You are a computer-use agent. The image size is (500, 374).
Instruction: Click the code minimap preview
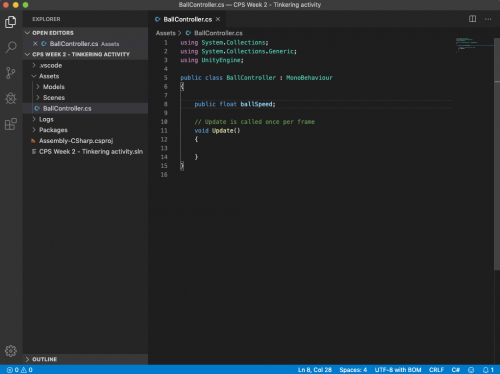pyautogui.click(x=473, y=45)
